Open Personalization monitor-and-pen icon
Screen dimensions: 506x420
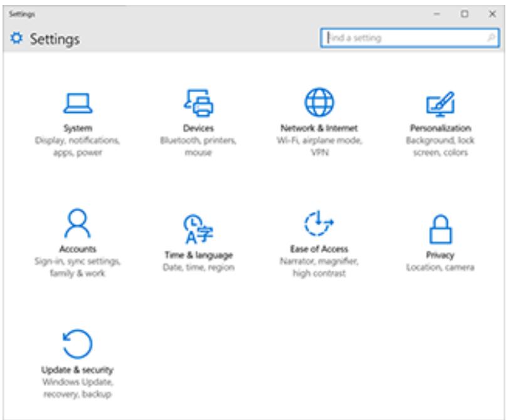(x=440, y=104)
